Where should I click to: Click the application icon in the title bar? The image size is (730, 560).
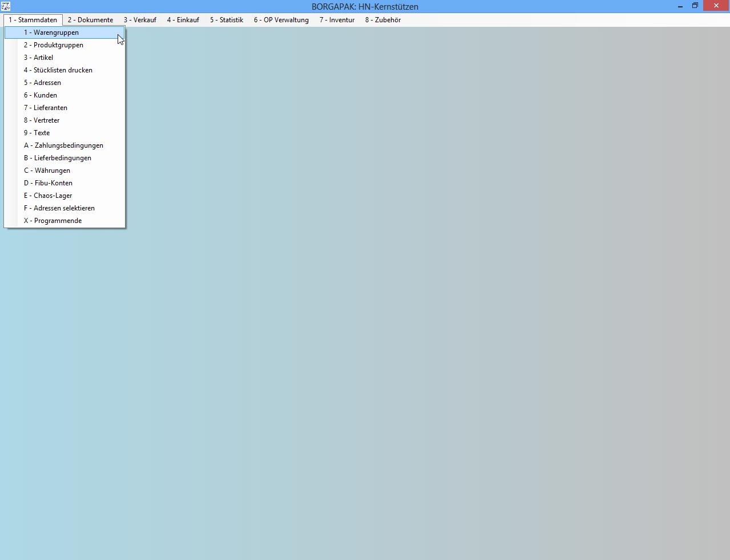(6, 6)
